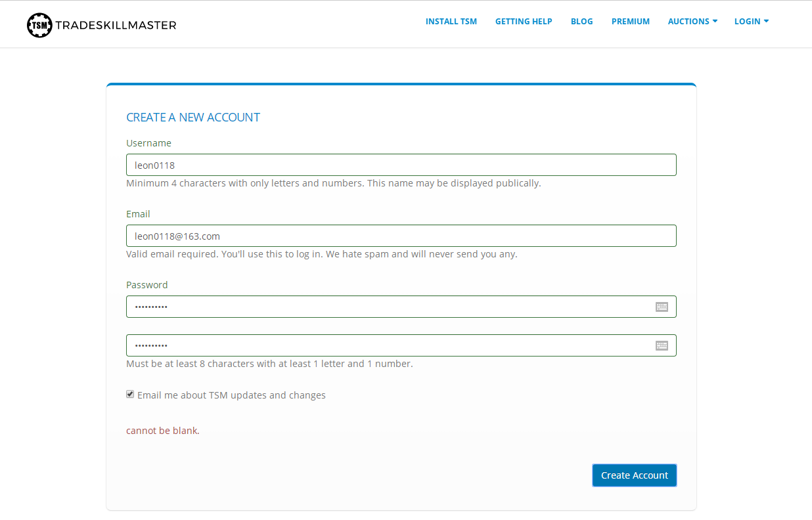Click the password confirmation input field
812x520 pixels.
point(401,345)
